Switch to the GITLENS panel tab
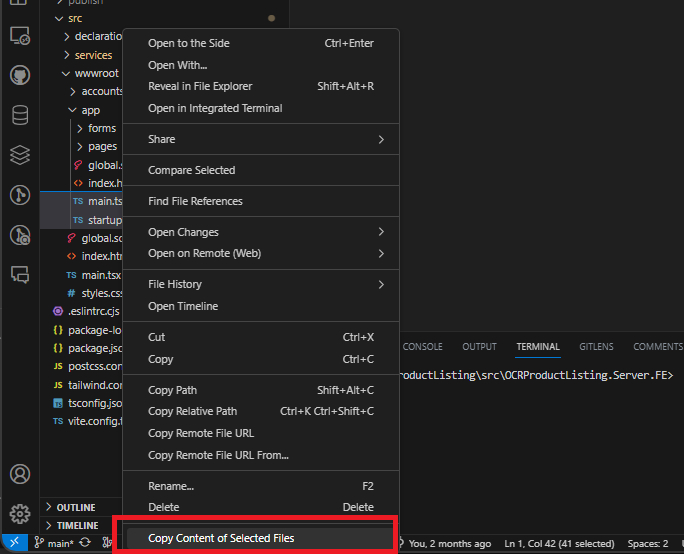 [x=596, y=347]
